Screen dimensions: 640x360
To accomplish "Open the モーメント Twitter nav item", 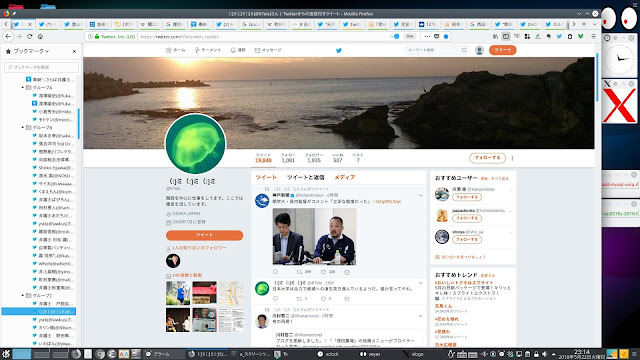I will (207, 50).
